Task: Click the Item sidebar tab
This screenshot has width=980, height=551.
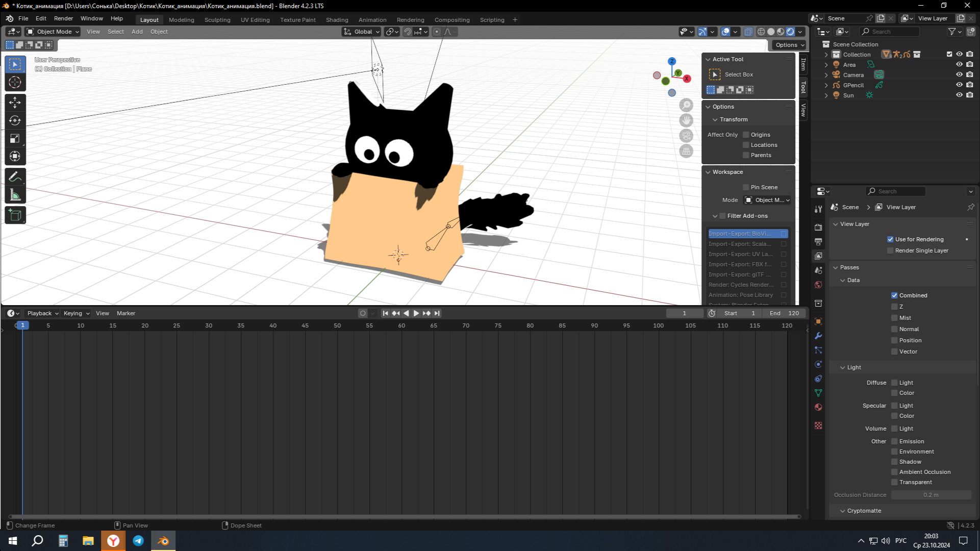Action: tap(803, 64)
